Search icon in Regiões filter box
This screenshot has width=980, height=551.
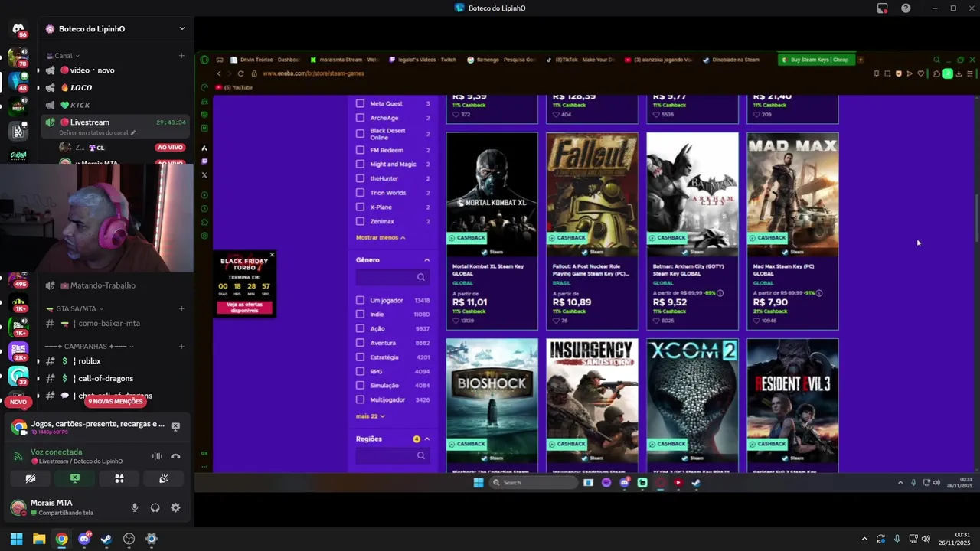(x=420, y=455)
